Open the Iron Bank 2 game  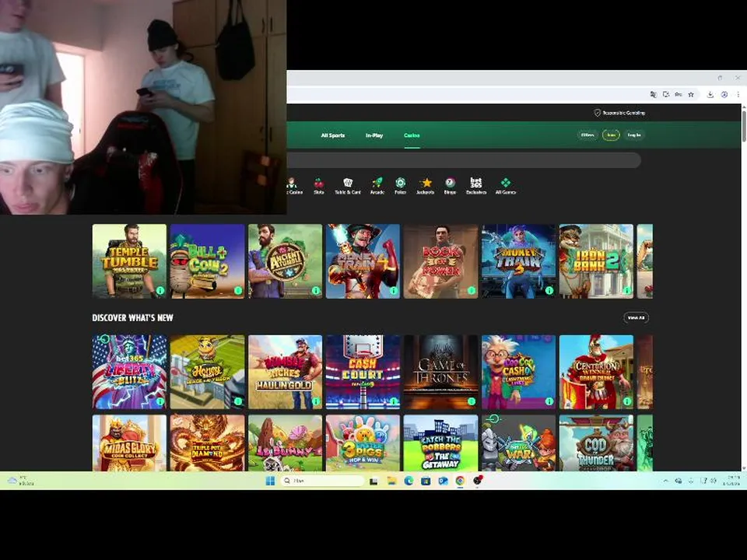(596, 261)
